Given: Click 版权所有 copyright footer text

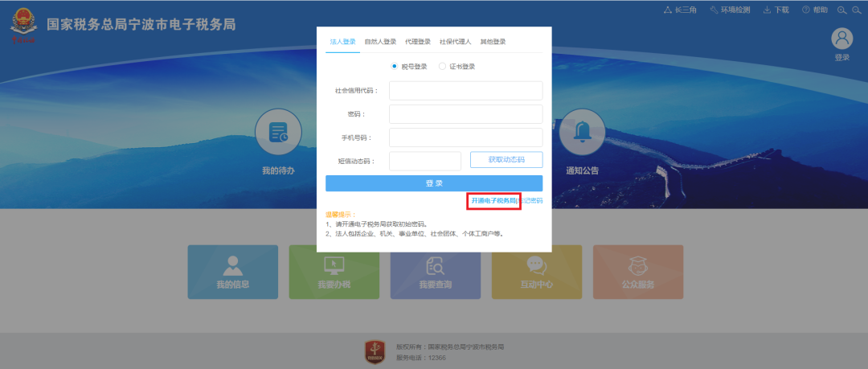Looking at the screenshot, I should (450, 347).
